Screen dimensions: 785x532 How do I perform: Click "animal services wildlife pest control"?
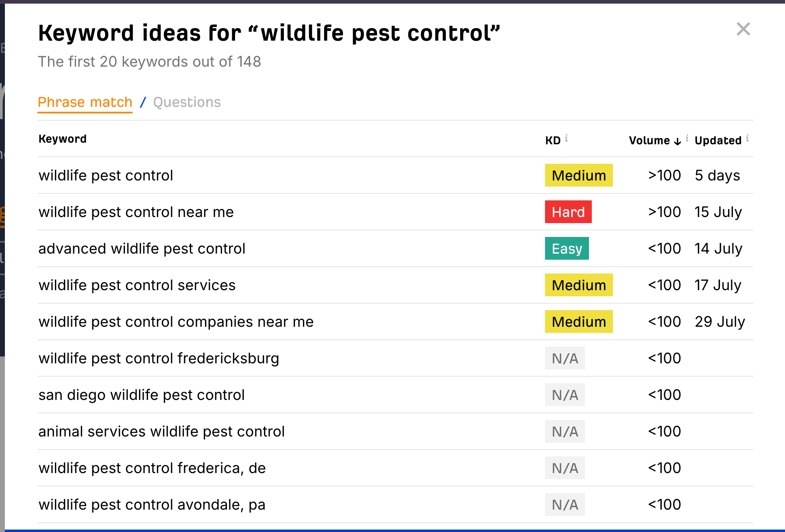161,431
